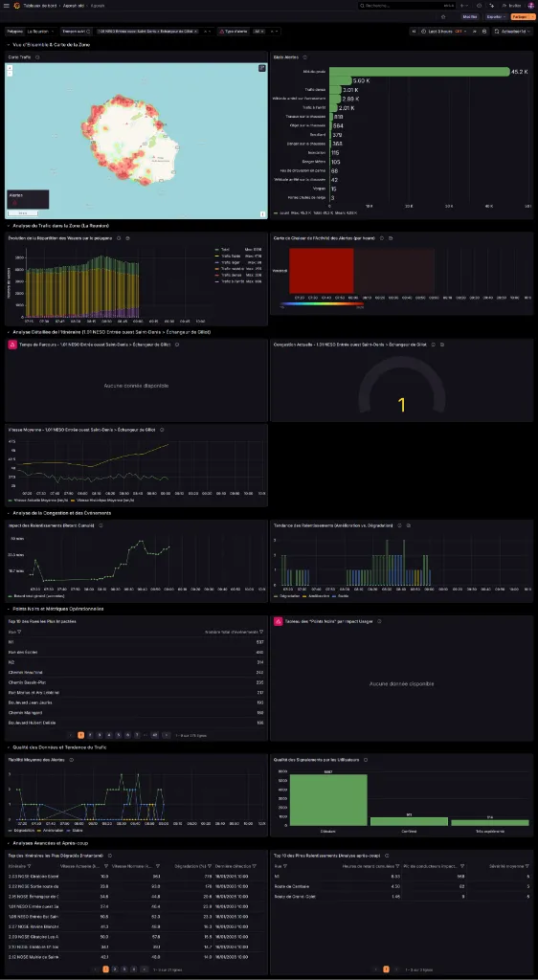Click Inviter button in top bar
The width and height of the screenshot is (538, 980).
tap(512, 5)
